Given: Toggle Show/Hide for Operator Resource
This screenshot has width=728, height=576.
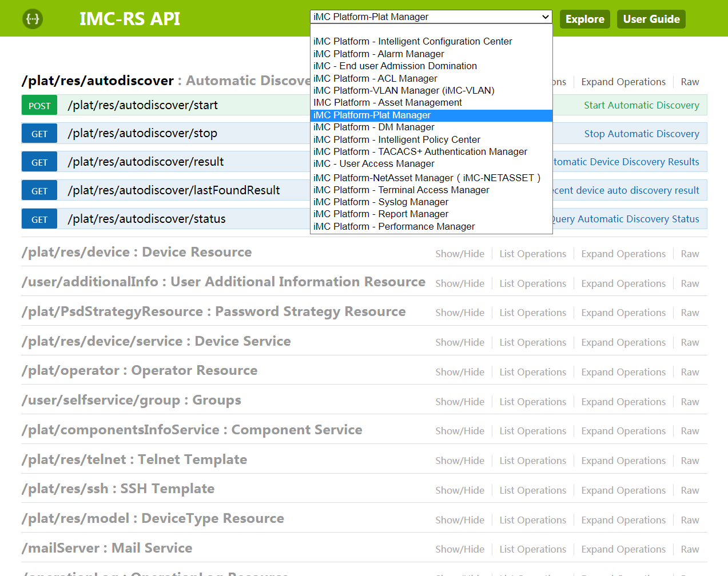Looking at the screenshot, I should 459,372.
